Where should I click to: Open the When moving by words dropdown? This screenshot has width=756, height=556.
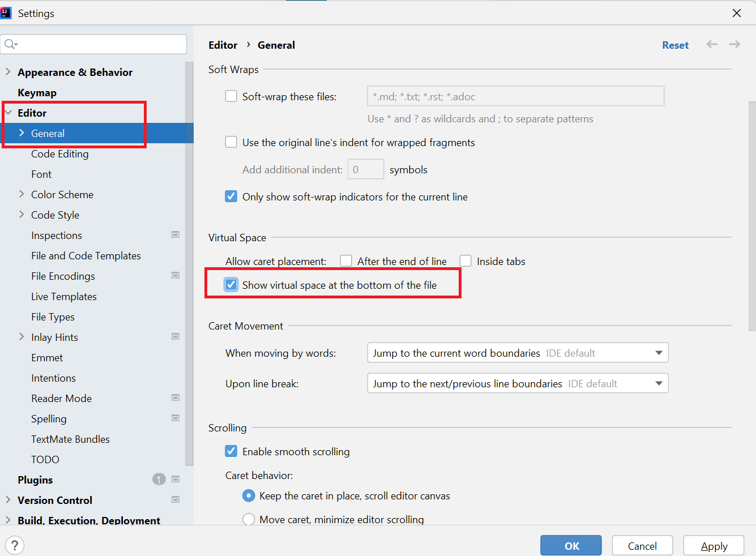click(x=518, y=353)
